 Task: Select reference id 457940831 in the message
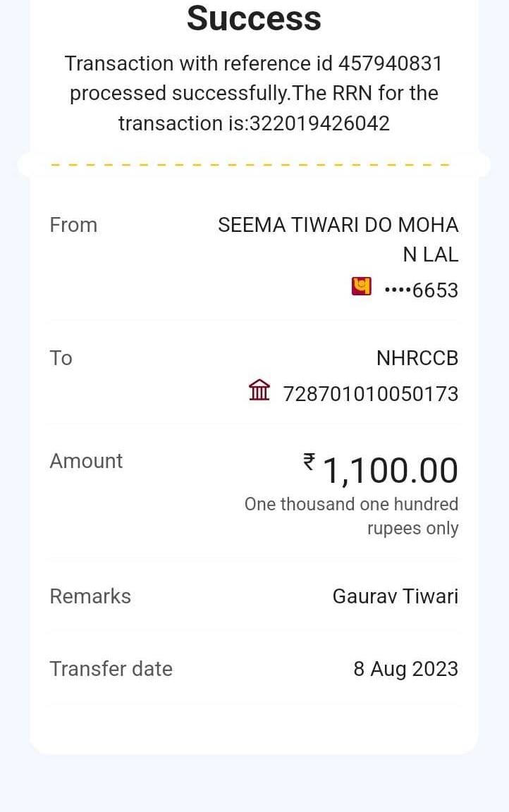[390, 63]
